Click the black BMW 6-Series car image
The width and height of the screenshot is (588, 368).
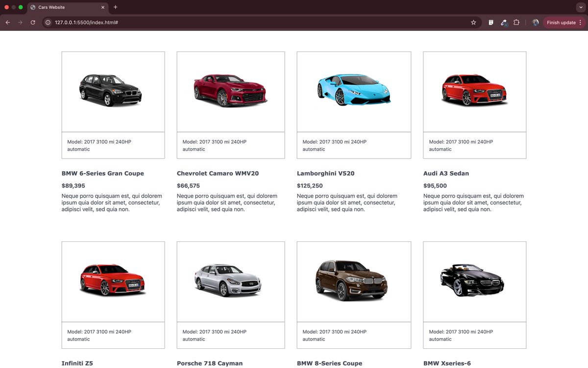(x=111, y=90)
